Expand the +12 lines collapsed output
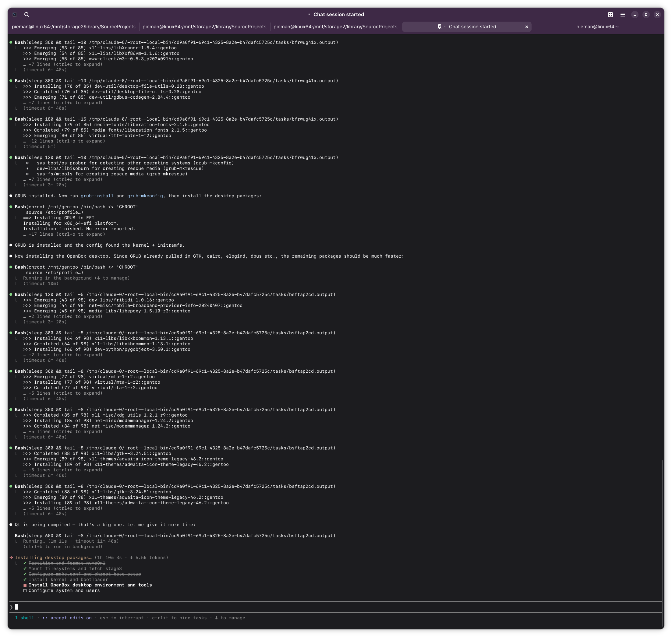Viewport: 672px width, 637px height. (x=64, y=141)
